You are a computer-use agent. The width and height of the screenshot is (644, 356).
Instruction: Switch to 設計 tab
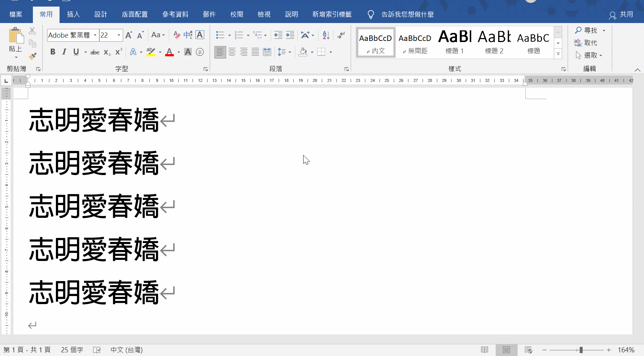coord(101,14)
